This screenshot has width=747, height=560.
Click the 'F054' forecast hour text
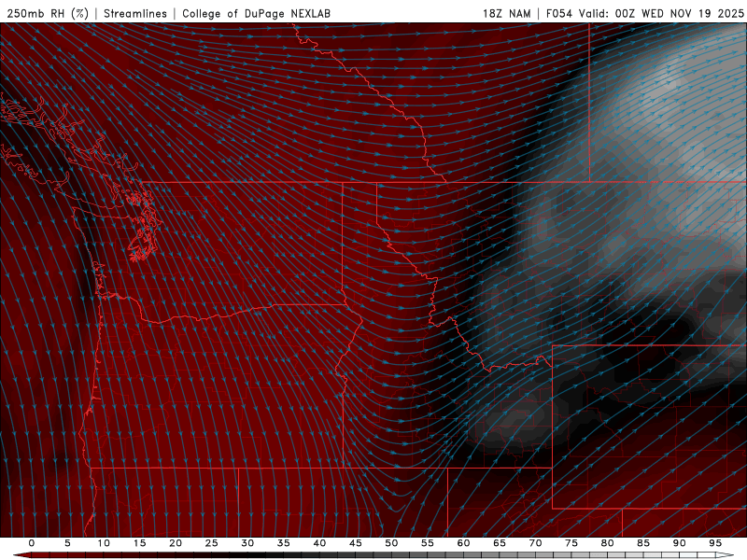(559, 13)
